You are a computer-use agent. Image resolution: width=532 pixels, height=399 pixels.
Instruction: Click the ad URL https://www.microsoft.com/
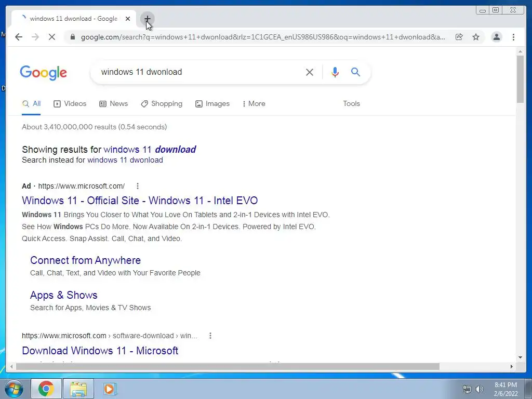[82, 186]
